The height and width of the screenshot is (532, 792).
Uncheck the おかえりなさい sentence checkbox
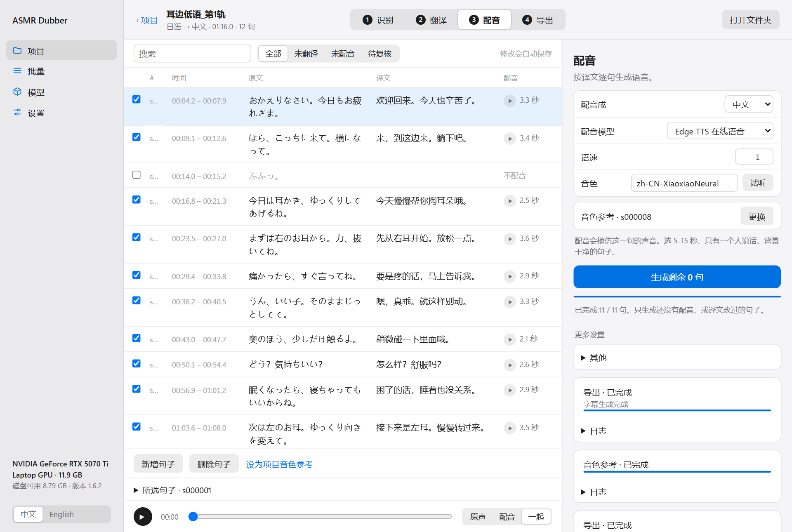click(137, 99)
